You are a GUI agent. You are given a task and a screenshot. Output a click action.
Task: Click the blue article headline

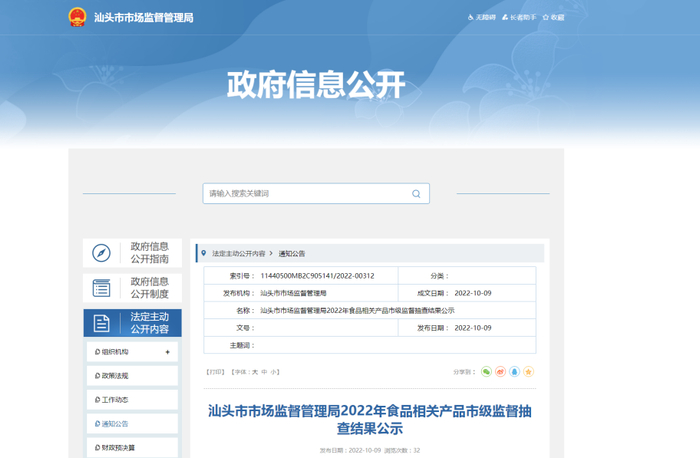point(370,420)
